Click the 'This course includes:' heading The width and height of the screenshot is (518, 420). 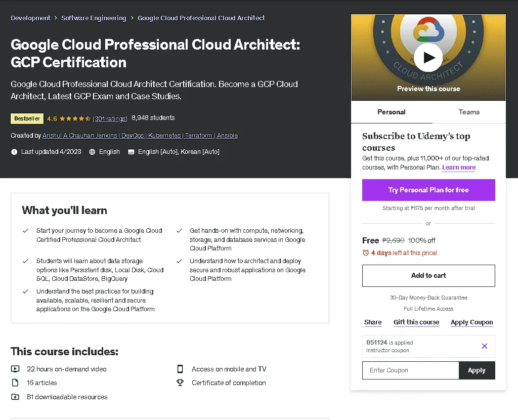click(64, 352)
